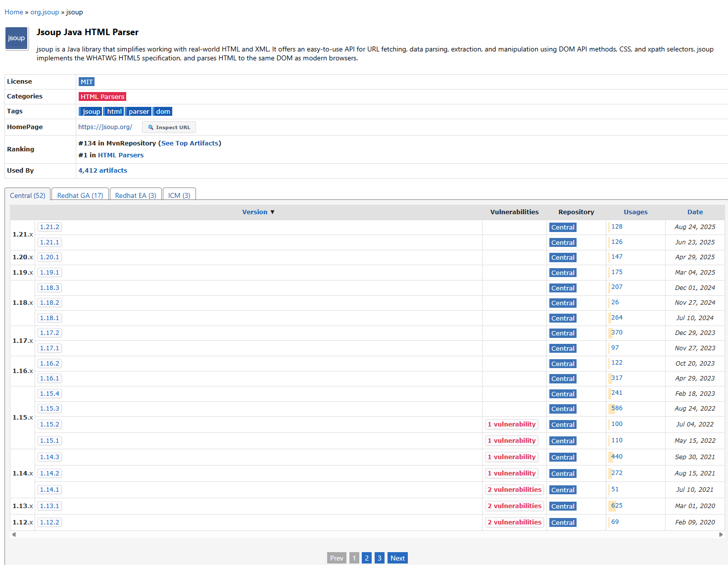Select the jsoup tag
The width and height of the screenshot is (728, 565).
[x=91, y=111]
